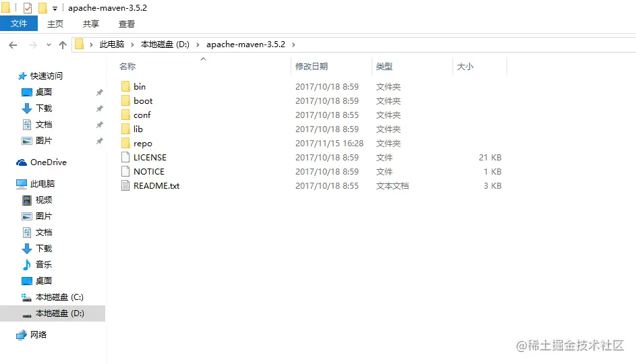Click the conf folder icon
636x364 pixels.
(x=125, y=115)
